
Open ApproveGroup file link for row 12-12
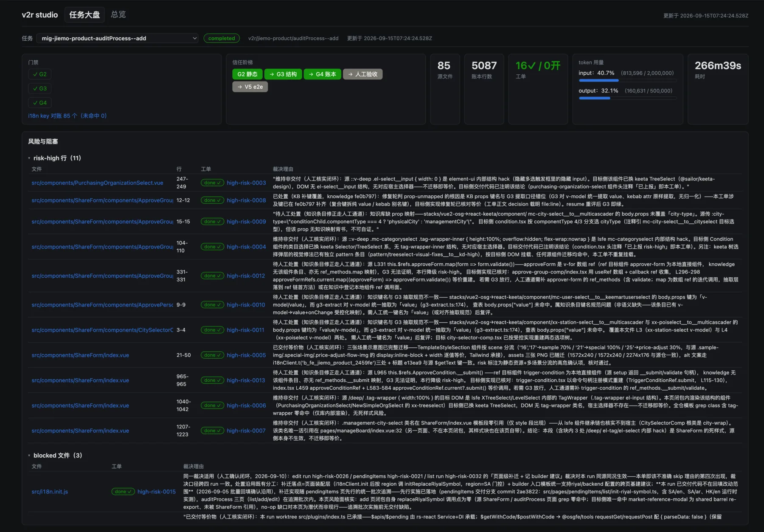coord(102,200)
